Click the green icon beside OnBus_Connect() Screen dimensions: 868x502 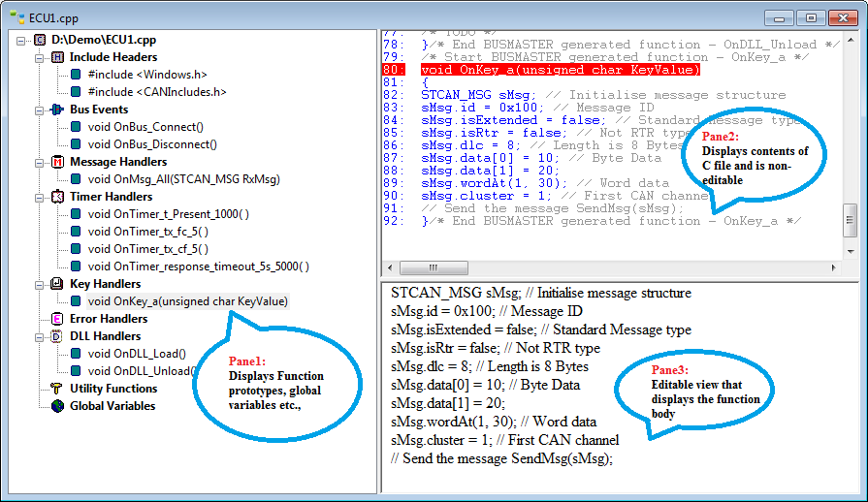click(x=76, y=127)
